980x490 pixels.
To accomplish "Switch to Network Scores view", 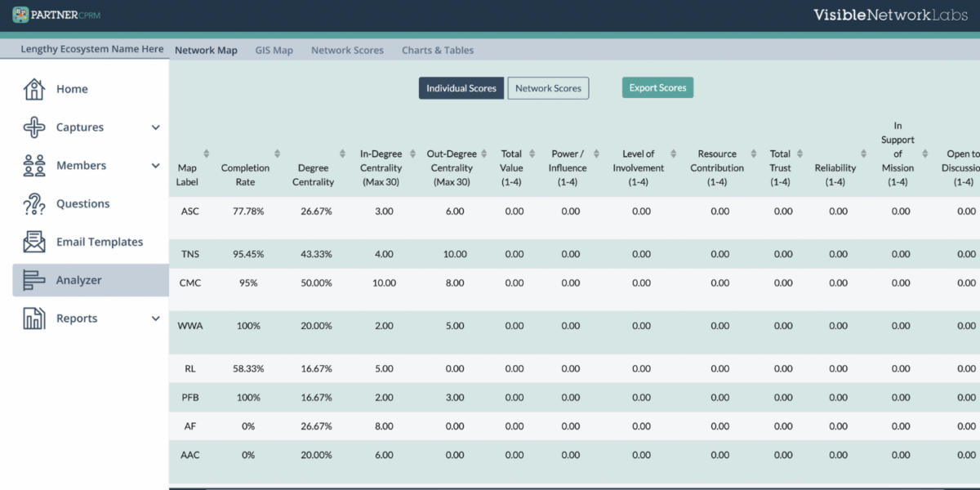I will pos(548,87).
